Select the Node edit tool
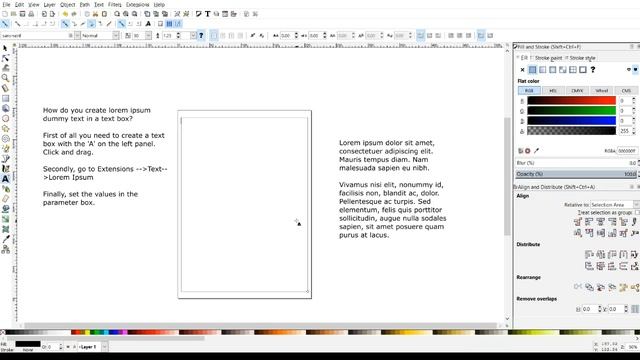 point(5,58)
